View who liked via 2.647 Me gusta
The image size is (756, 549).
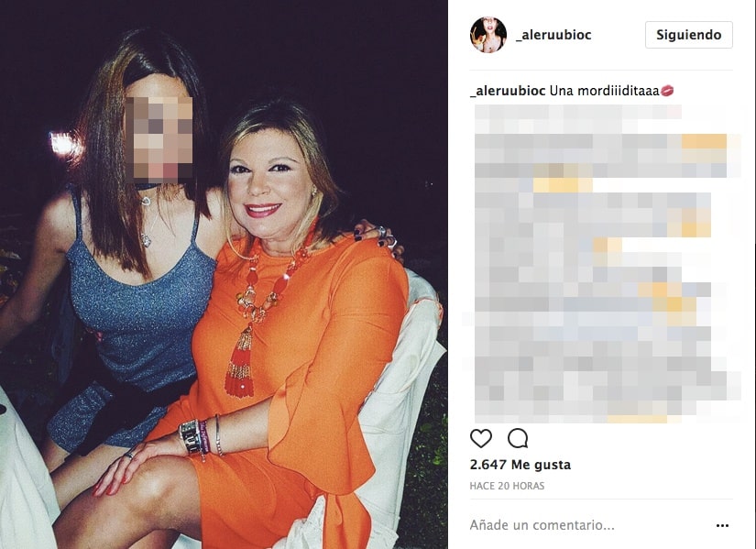[520, 465]
